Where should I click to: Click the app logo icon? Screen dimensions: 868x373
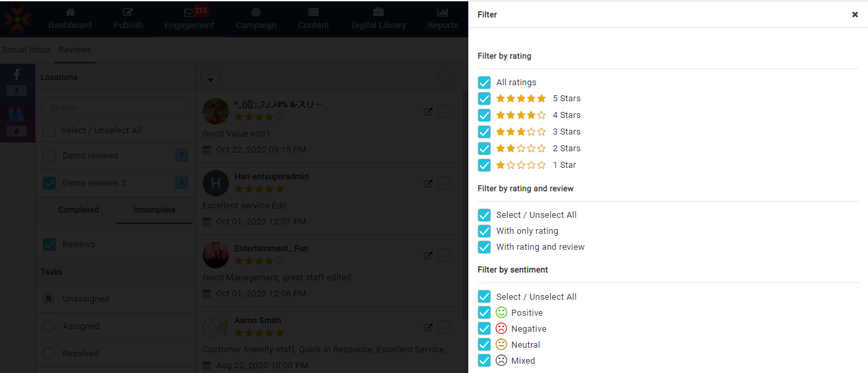coord(16,19)
